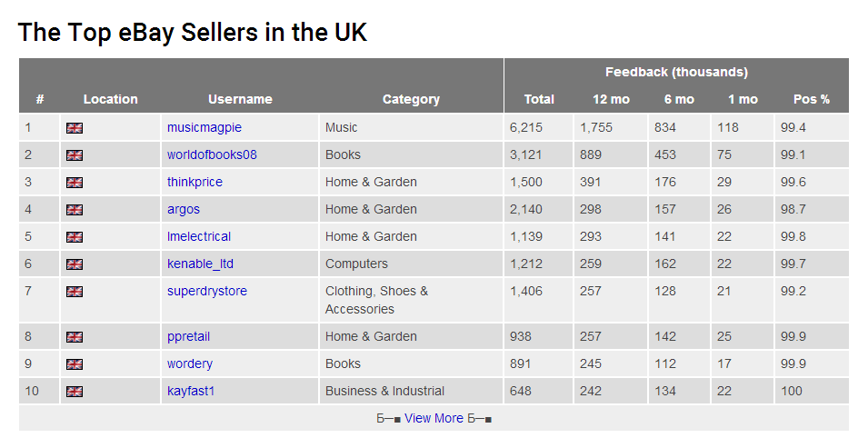Select the UK flag beside thinkprice
This screenshot has height=448, width=868.
coord(75,182)
